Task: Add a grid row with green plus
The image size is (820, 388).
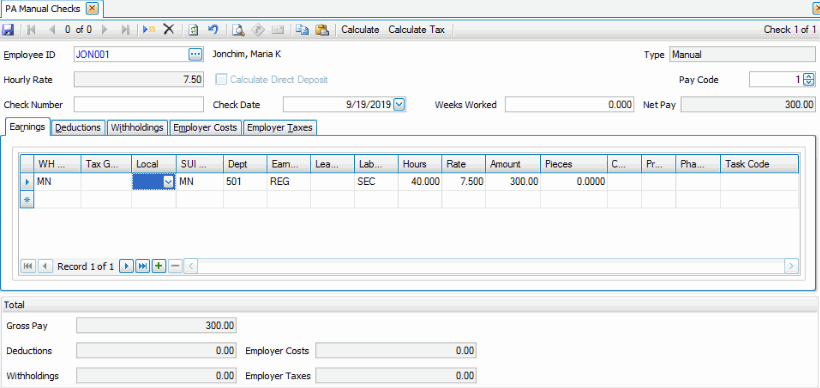Action: [158, 266]
